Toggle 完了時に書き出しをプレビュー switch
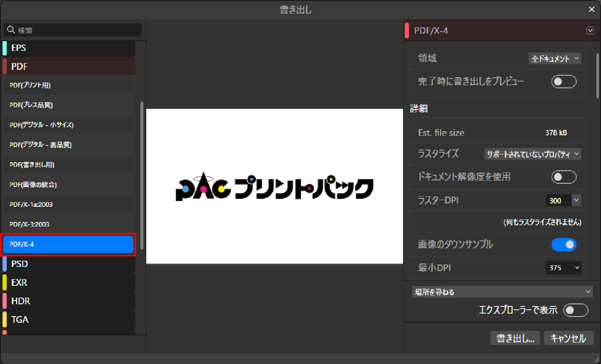601x364 pixels. (x=563, y=82)
